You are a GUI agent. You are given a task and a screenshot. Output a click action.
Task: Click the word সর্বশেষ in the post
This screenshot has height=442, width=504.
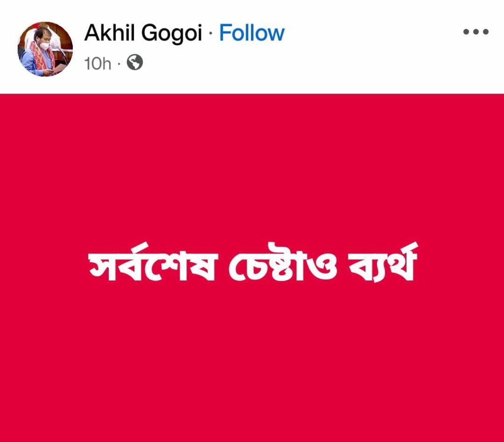pyautogui.click(x=153, y=262)
